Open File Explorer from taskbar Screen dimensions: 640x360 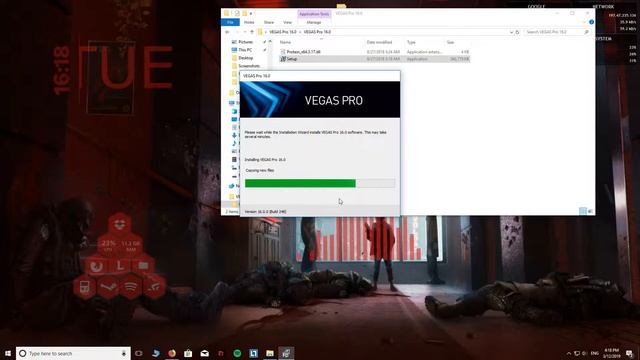point(270,353)
